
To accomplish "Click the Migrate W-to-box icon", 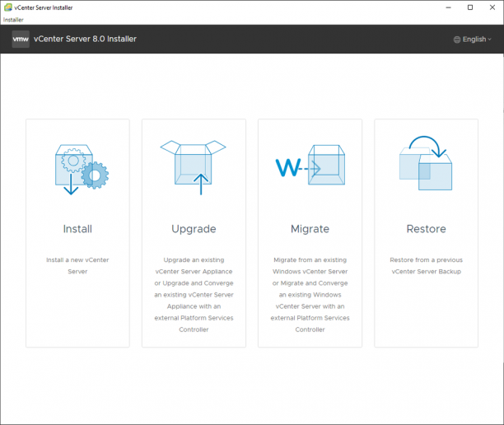I will [x=310, y=165].
